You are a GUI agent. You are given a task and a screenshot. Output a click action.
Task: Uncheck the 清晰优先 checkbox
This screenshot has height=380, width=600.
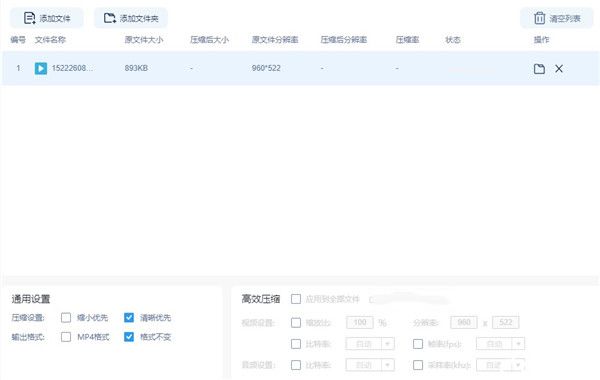pyautogui.click(x=129, y=318)
